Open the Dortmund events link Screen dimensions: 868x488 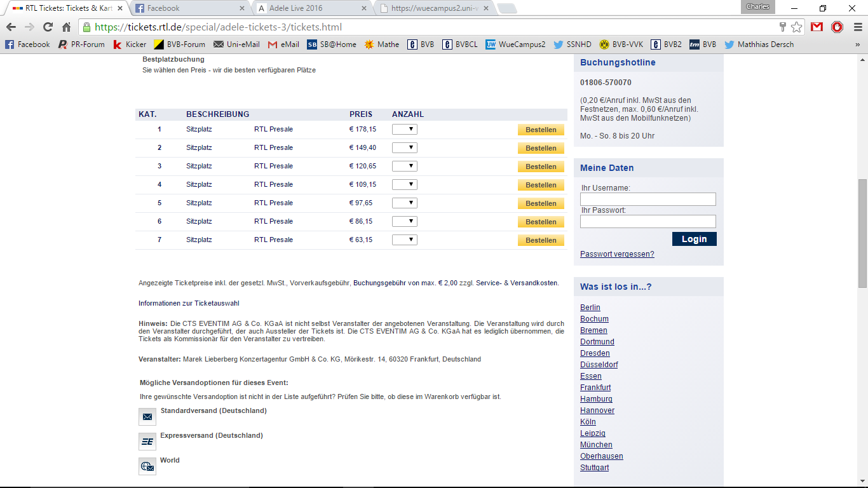[597, 342]
